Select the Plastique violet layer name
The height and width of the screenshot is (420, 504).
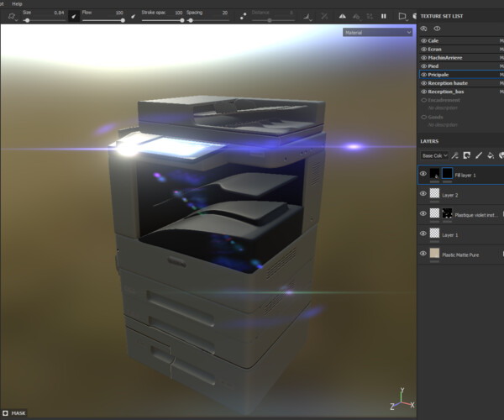click(x=476, y=215)
